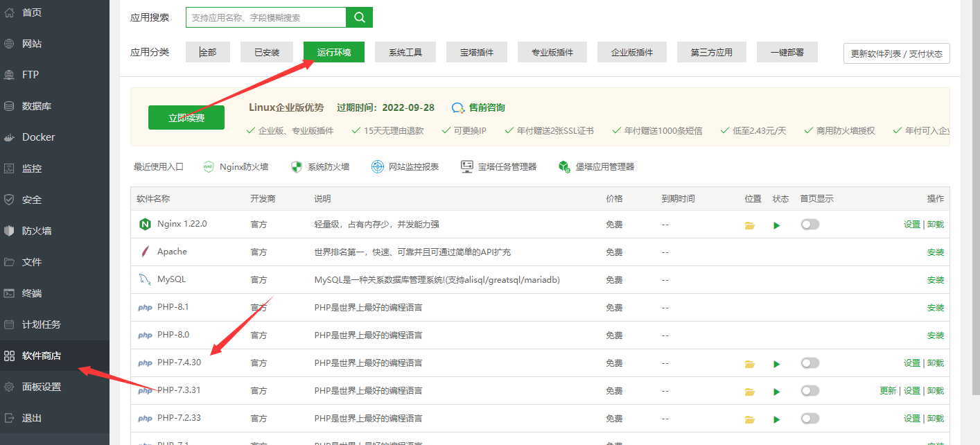Click the PHP-7.4.30 software name
The height and width of the screenshot is (445, 980).
coord(179,363)
